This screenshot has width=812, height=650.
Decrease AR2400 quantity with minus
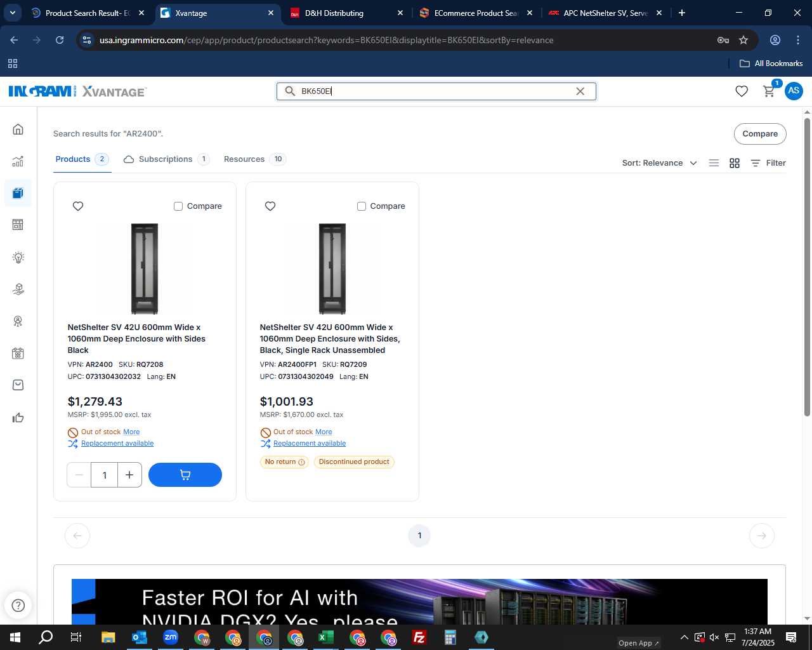(x=79, y=475)
